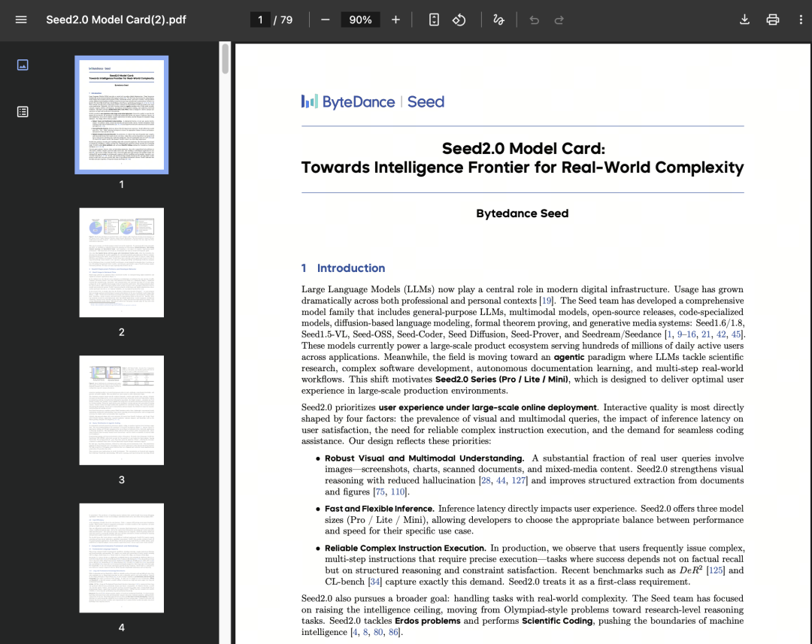Open the page 2 thumbnail
This screenshot has height=644, width=812.
[x=121, y=262]
